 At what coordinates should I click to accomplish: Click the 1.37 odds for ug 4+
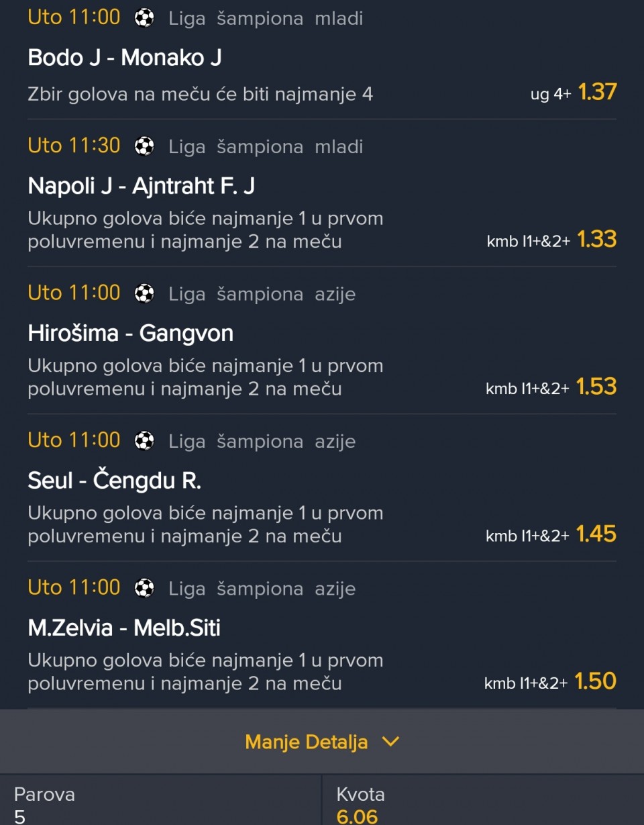pyautogui.click(x=597, y=92)
